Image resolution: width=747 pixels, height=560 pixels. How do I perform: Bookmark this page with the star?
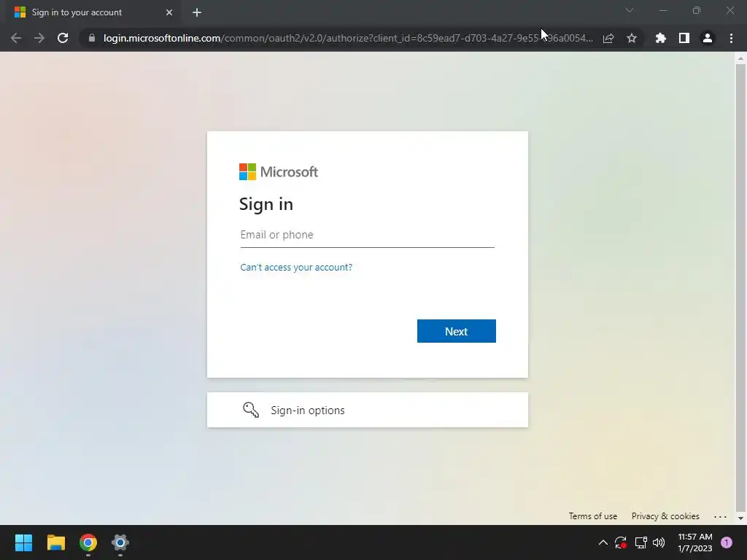tap(632, 38)
